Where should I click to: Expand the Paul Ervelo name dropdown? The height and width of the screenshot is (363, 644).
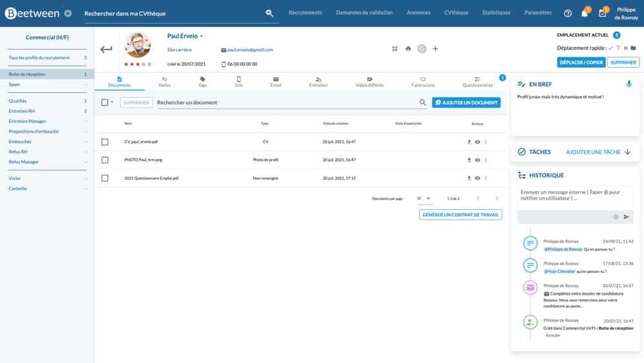pyautogui.click(x=201, y=36)
